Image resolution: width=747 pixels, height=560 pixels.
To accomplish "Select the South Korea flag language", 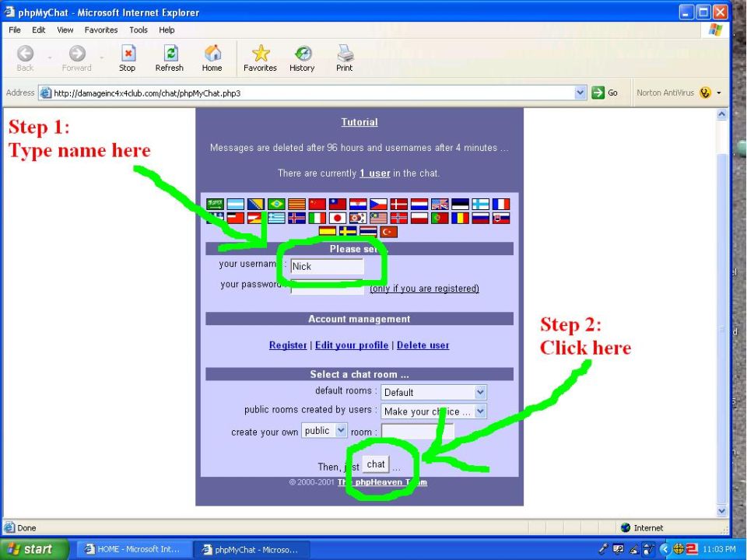I will pyautogui.click(x=358, y=218).
